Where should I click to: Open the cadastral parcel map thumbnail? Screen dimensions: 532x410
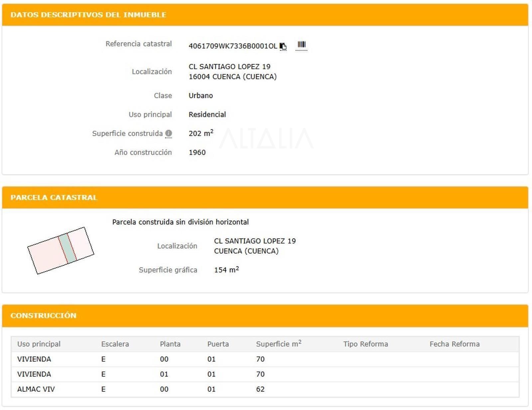(x=61, y=251)
